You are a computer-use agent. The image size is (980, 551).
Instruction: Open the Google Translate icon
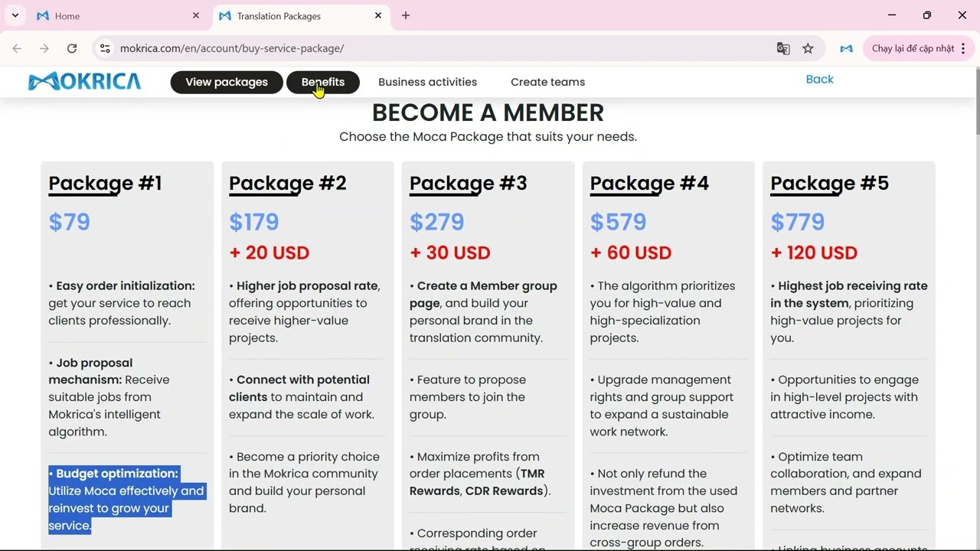(x=783, y=48)
